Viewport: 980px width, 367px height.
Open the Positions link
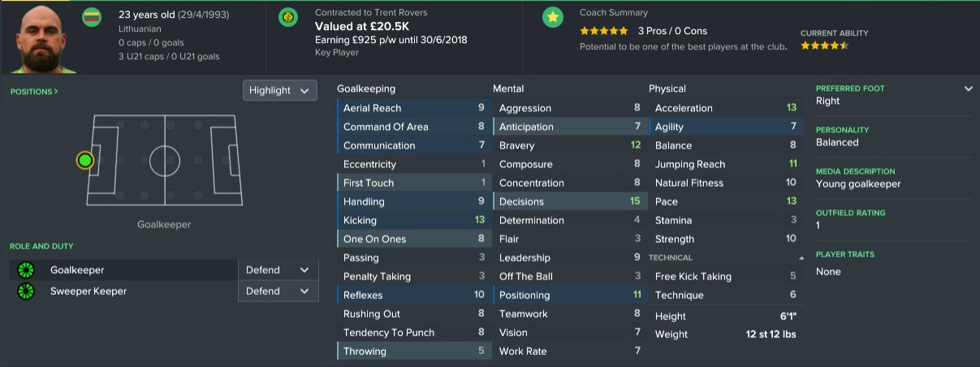coord(34,92)
